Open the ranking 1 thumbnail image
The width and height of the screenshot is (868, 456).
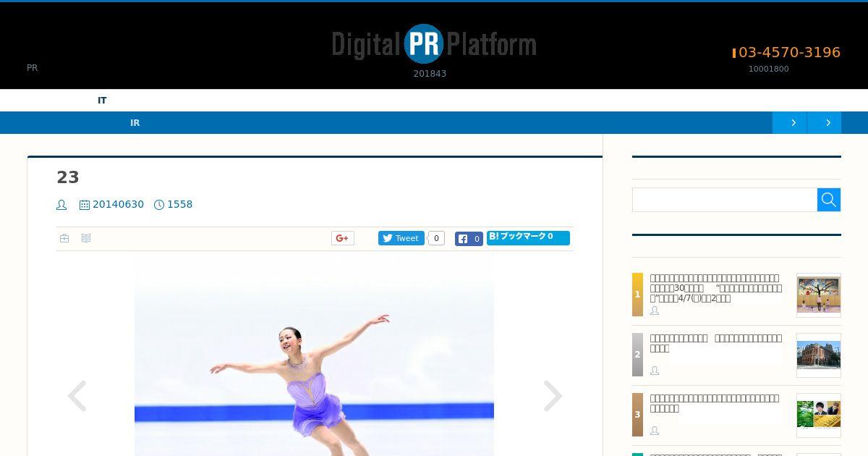pyautogui.click(x=819, y=295)
